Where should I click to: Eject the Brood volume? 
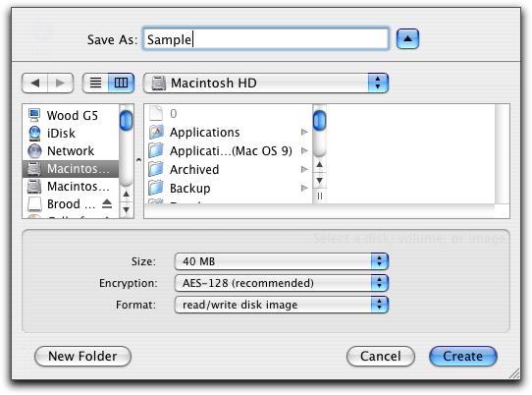(107, 203)
